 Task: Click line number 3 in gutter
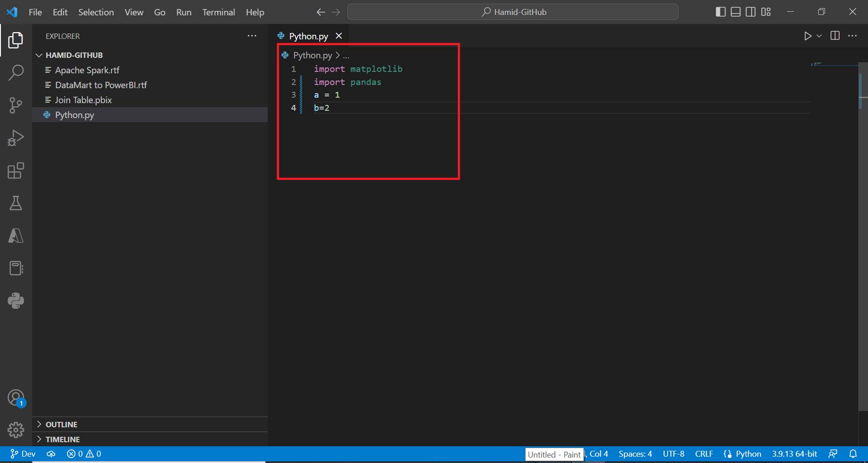click(x=294, y=95)
